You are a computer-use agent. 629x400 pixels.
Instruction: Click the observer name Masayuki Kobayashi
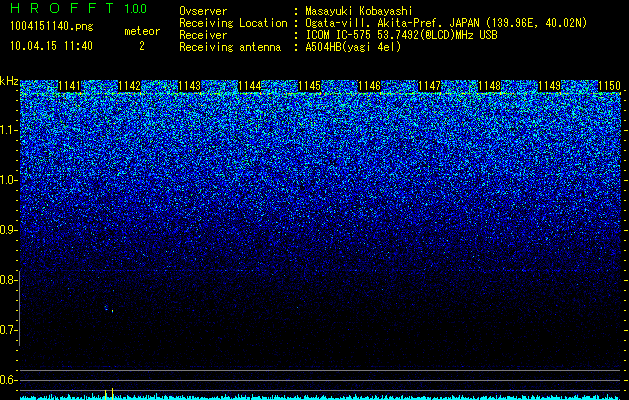(359, 11)
